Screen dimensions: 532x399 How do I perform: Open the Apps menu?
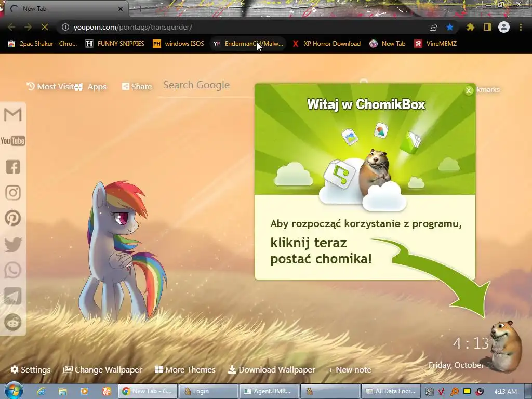(91, 87)
